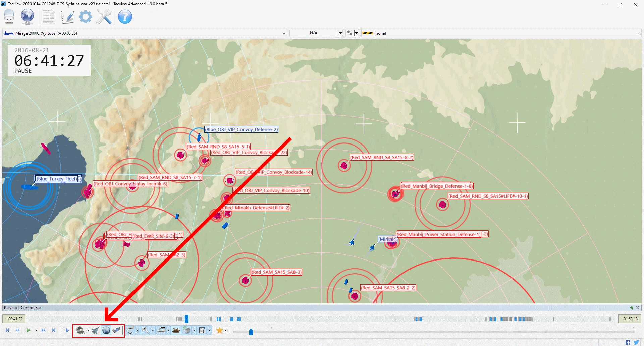Click the fast-forward playback button
Screen dimensions: 644x346
click(x=43, y=330)
